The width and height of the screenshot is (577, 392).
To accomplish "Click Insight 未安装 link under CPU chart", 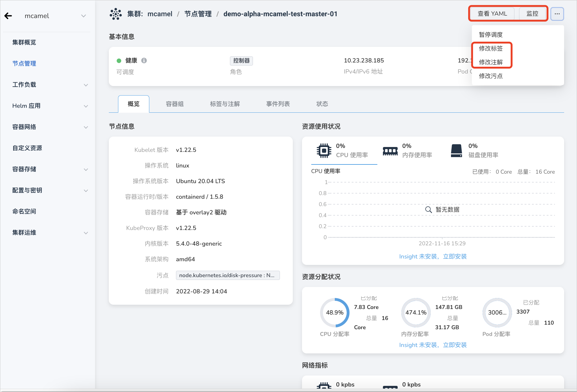I will coord(433,256).
